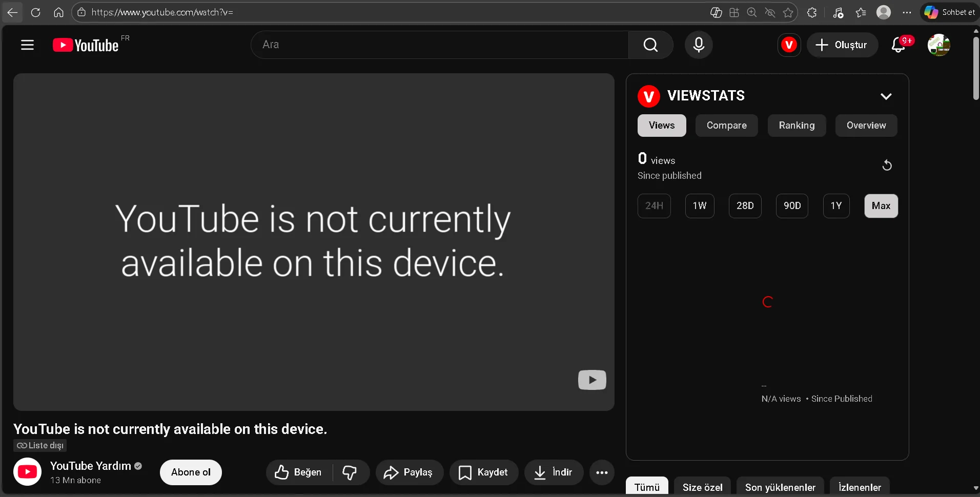
Task: Click the YouTube logo to go home
Action: (86, 45)
